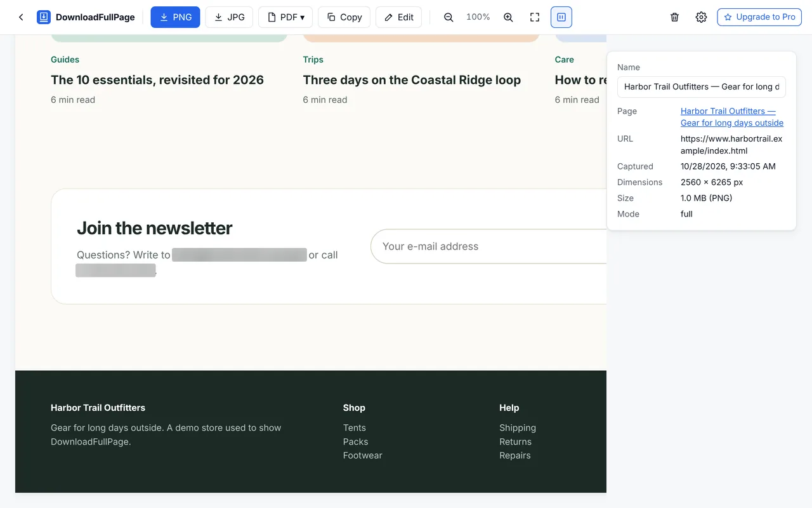Click Repairs in the footer Help list
Screen dimensions: 812x508
click(515, 455)
